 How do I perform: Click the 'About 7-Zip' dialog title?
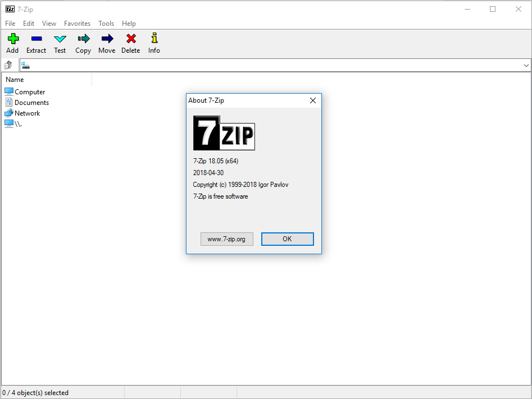click(206, 100)
